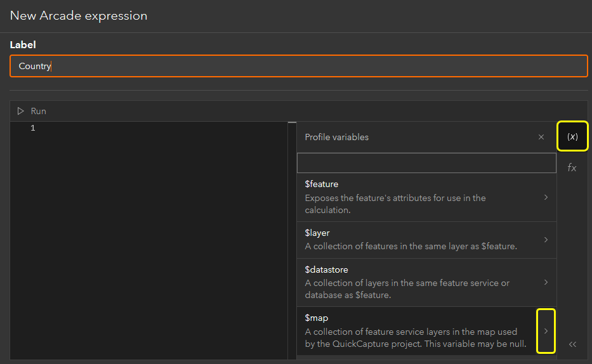The width and height of the screenshot is (592, 364).
Task: Select the $layer variable title
Action: (317, 233)
